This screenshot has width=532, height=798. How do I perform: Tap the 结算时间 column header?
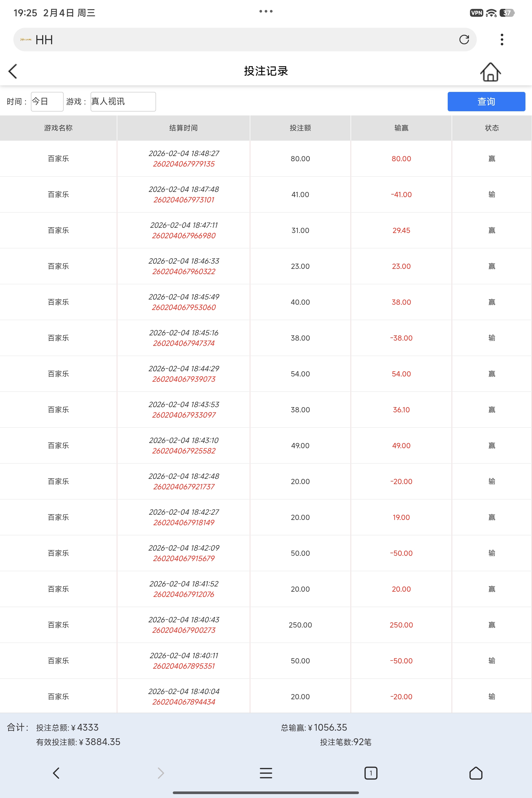point(183,128)
